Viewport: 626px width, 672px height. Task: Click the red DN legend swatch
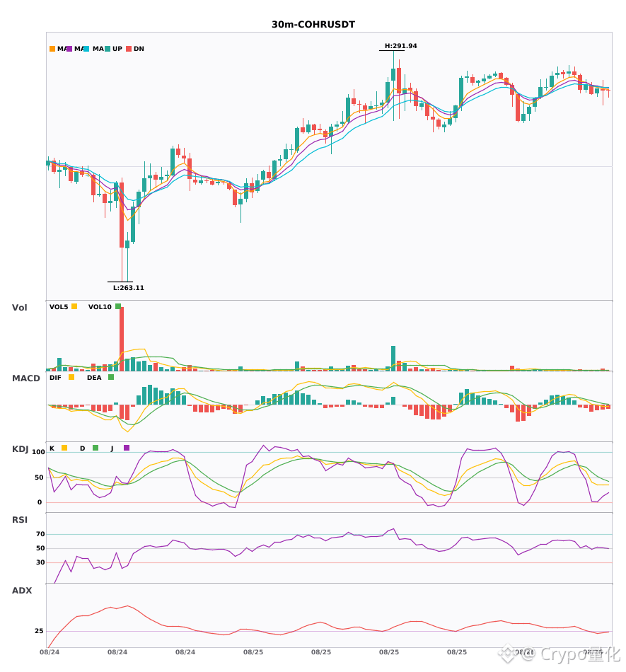tap(129, 49)
